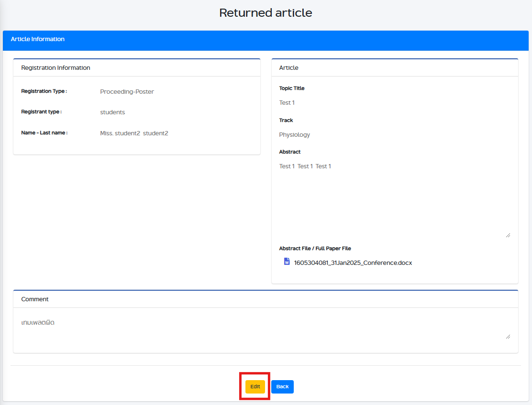Viewport: 532px width, 405px height.
Task: Click the Registration Type label
Action: pos(44,91)
